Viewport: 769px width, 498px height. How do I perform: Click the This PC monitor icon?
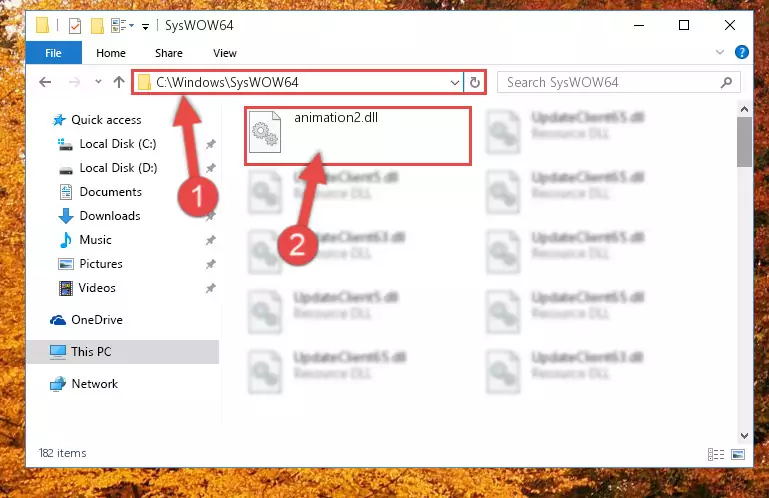[x=58, y=352]
